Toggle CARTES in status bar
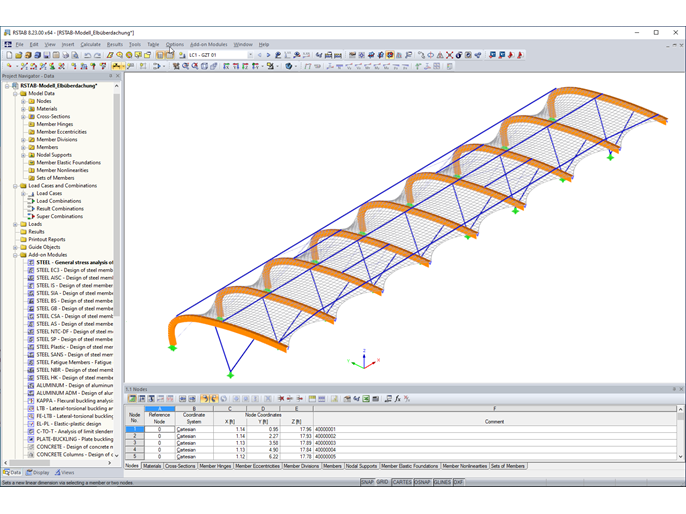686x514 pixels. (x=402, y=482)
